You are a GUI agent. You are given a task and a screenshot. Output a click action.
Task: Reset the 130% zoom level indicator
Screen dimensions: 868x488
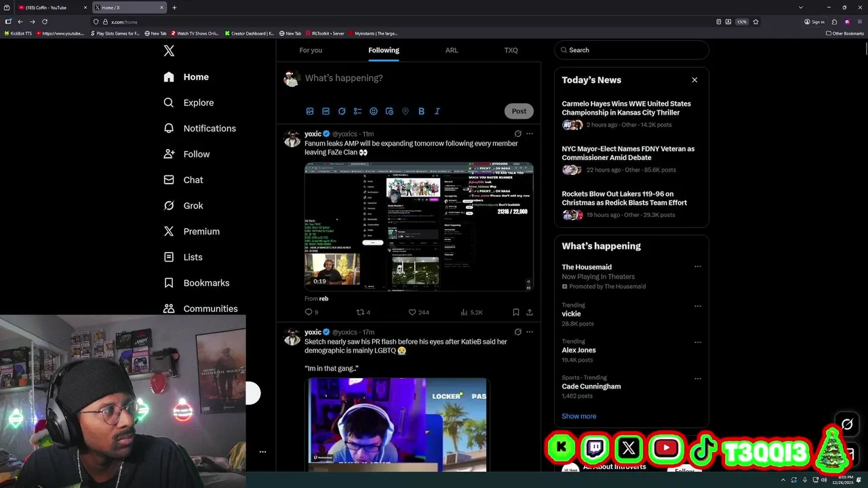pyautogui.click(x=742, y=22)
